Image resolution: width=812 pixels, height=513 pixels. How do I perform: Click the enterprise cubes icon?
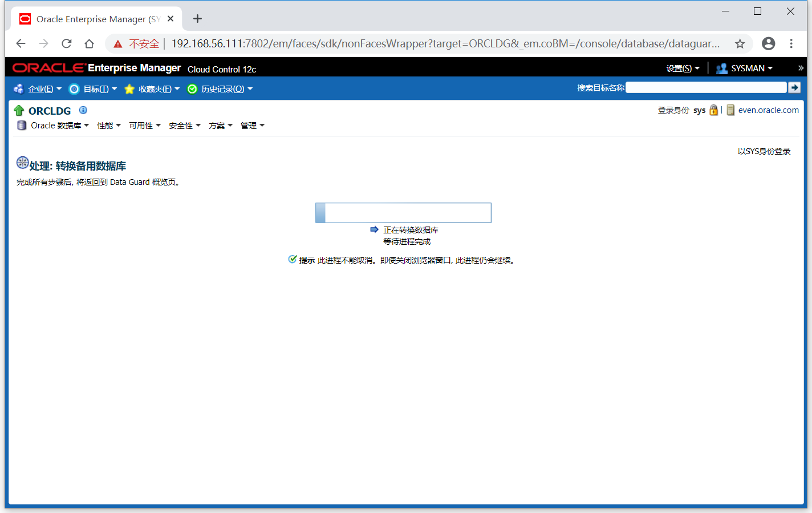19,89
